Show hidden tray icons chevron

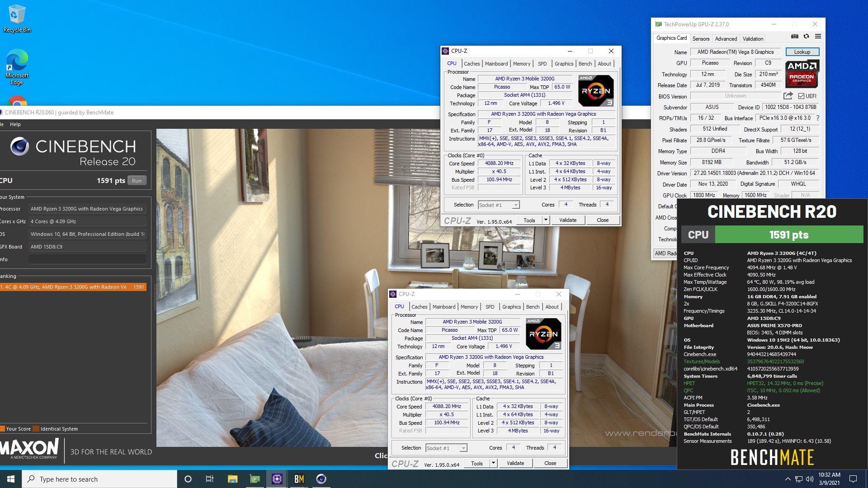788,479
